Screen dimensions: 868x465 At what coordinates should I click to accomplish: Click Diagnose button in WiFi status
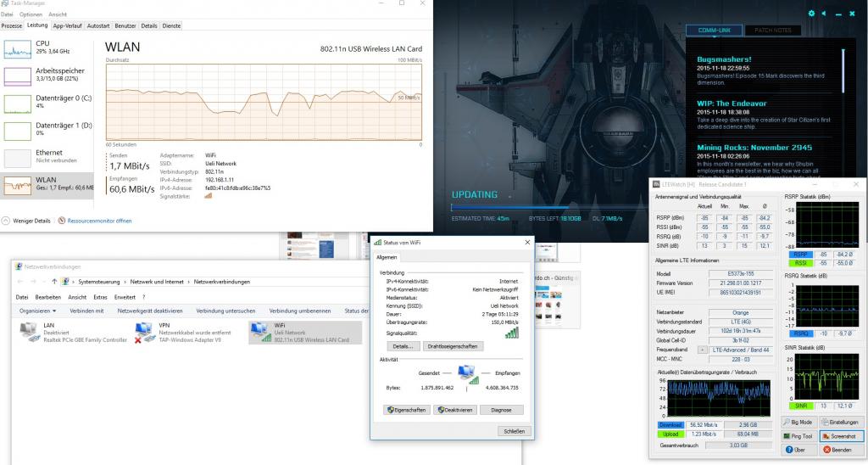(501, 410)
